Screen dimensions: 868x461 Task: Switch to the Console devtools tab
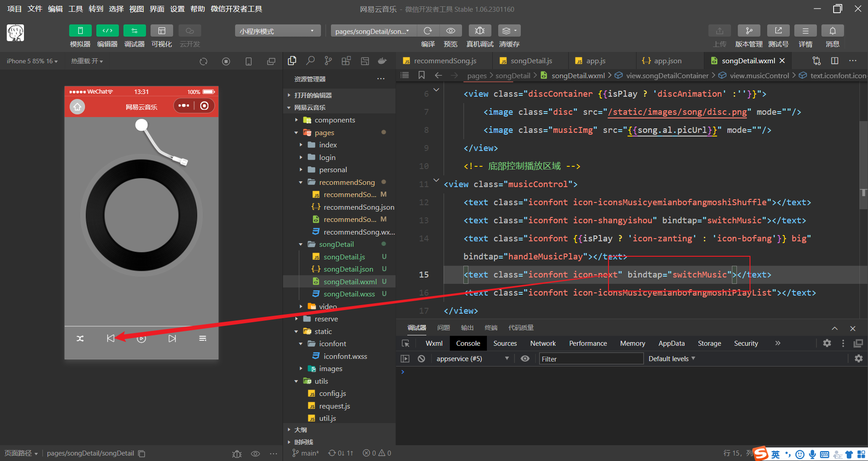click(468, 343)
